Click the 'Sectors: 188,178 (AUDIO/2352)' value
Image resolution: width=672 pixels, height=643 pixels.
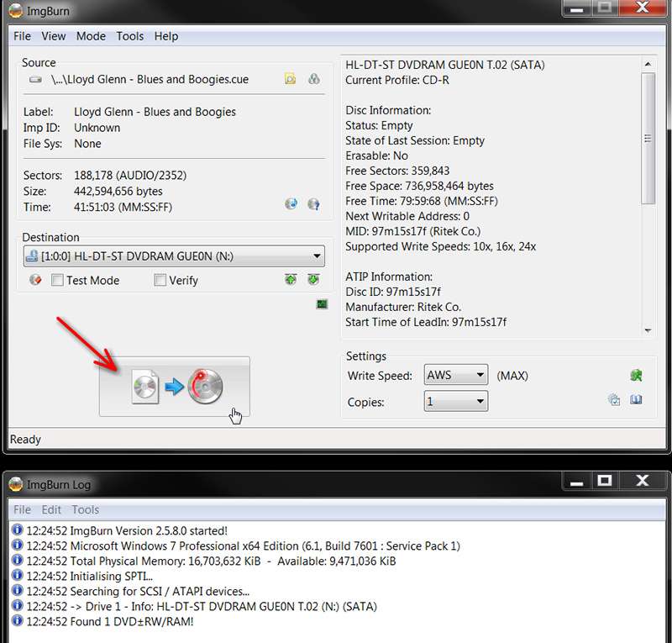pyautogui.click(x=130, y=176)
